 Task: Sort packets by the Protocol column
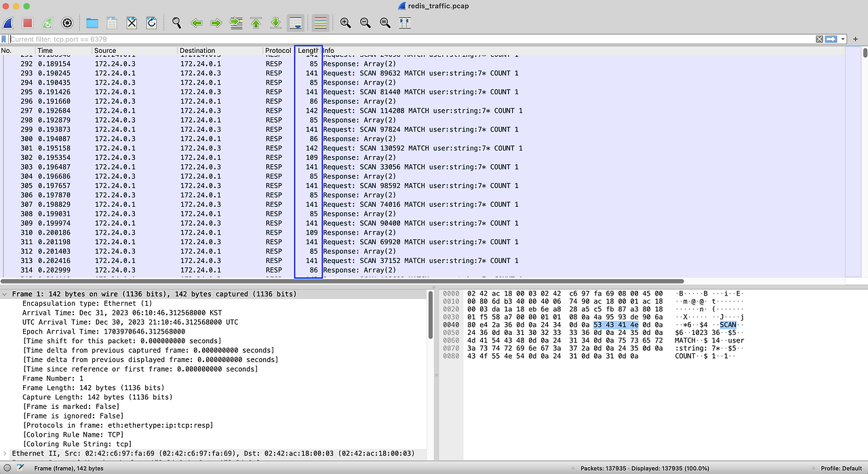[278, 51]
